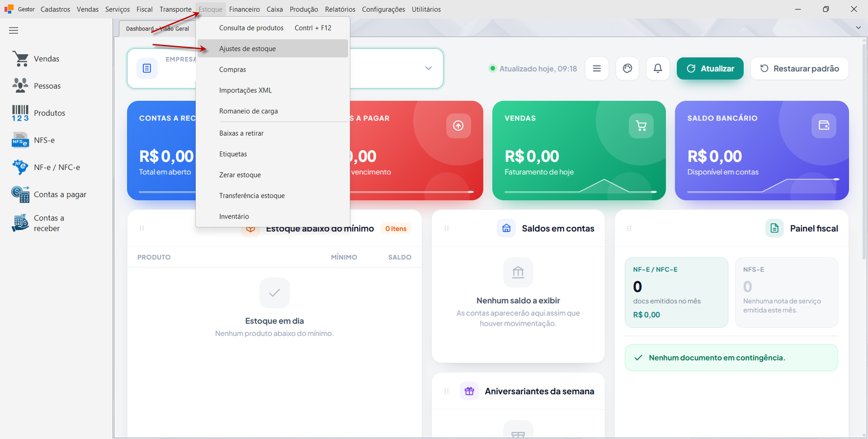Click the Contas a pagar icon
868x439 pixels.
(21, 194)
